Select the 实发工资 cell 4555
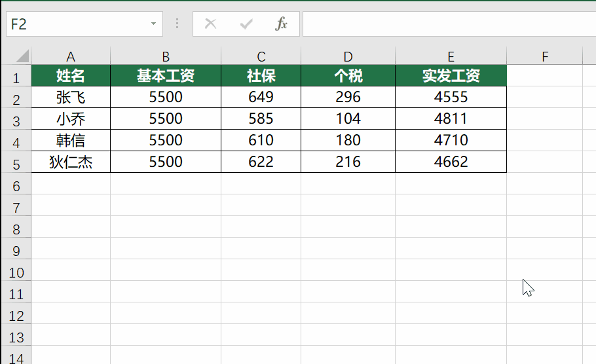 451,98
